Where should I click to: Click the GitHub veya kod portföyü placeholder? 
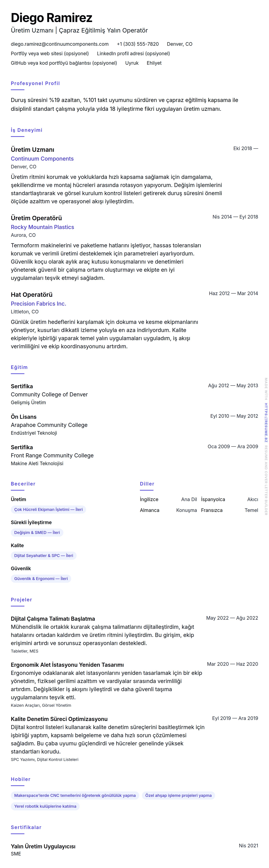pos(64,63)
